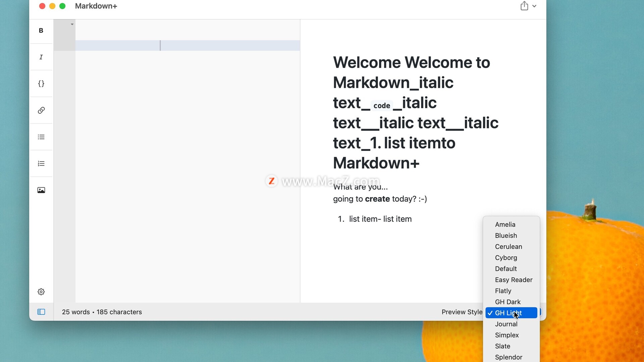Choose Flatly preview style
Screen dimensions: 644x362
[x=511, y=291]
